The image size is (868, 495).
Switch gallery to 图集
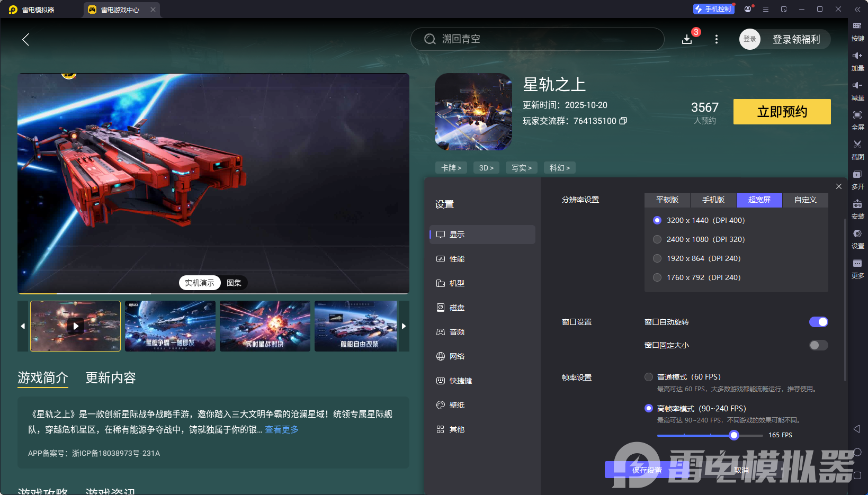(234, 283)
